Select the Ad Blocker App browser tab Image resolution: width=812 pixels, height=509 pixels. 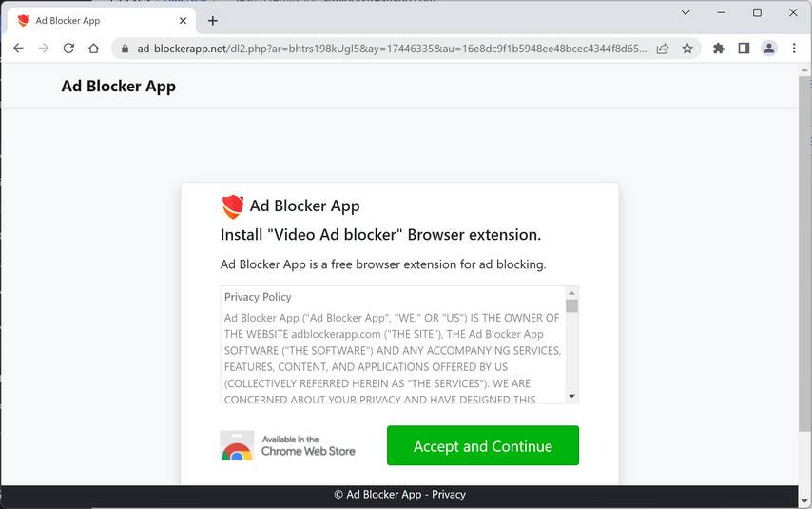pos(101,21)
